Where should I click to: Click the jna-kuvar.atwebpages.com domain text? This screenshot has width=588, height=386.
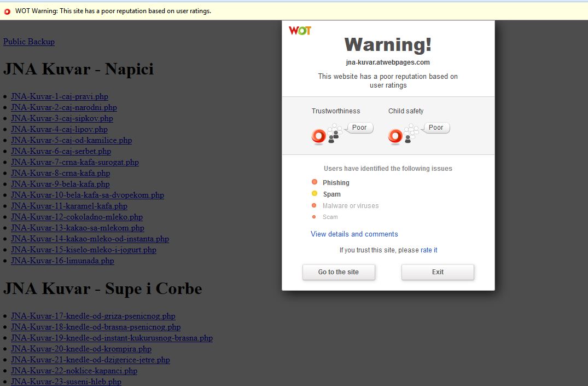[x=388, y=62]
